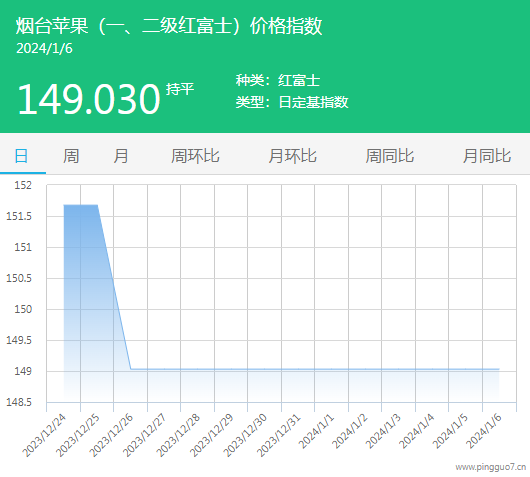Click the 2023/12/26 axis date label

pos(111,435)
